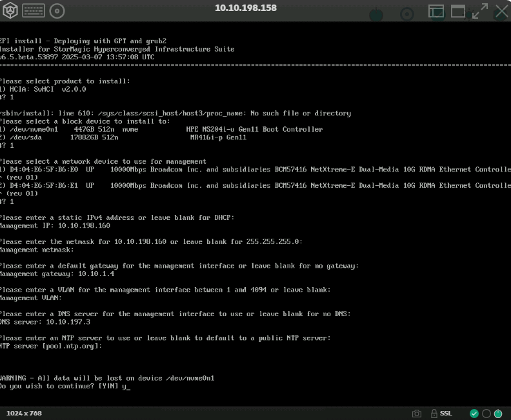Switch to docked window layout icon
511x420 pixels.
tap(436, 11)
